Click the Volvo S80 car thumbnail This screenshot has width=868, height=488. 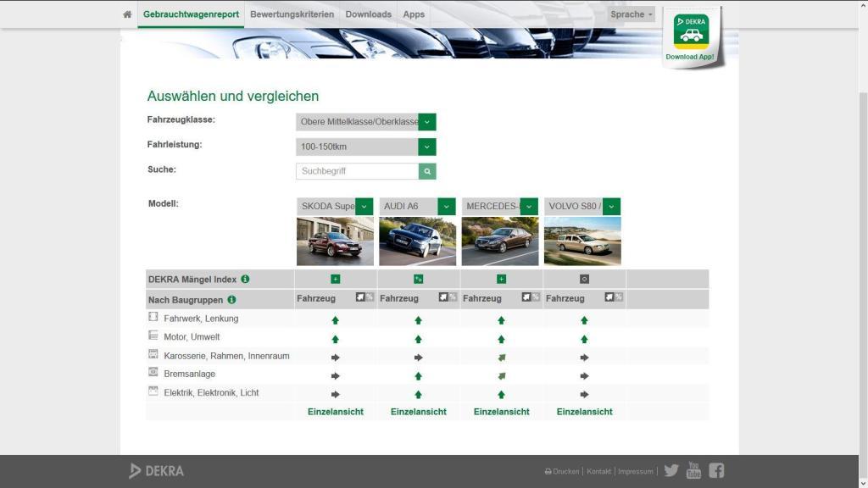click(x=582, y=241)
